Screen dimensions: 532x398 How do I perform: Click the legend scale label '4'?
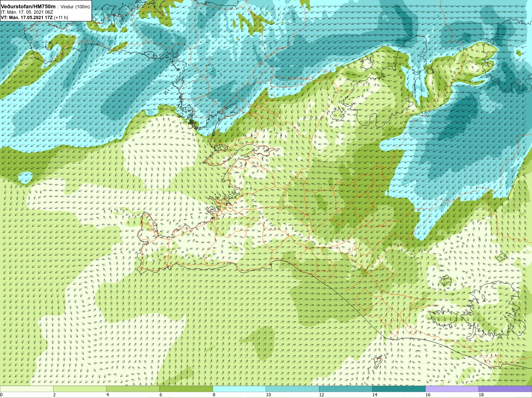point(108,395)
